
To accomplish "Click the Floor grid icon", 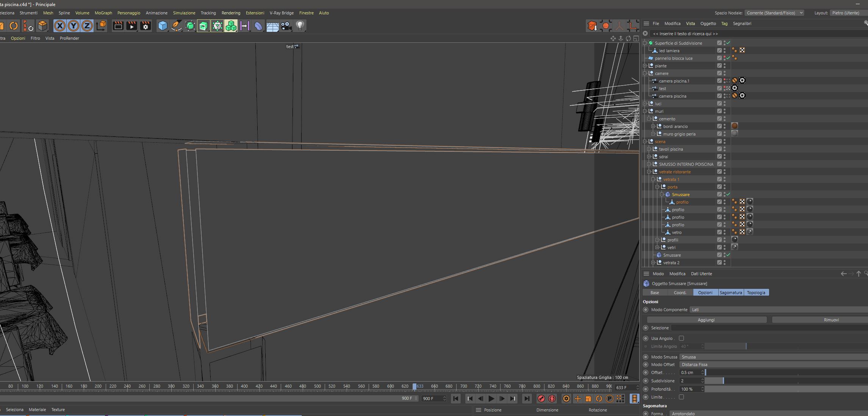I will [272, 26].
